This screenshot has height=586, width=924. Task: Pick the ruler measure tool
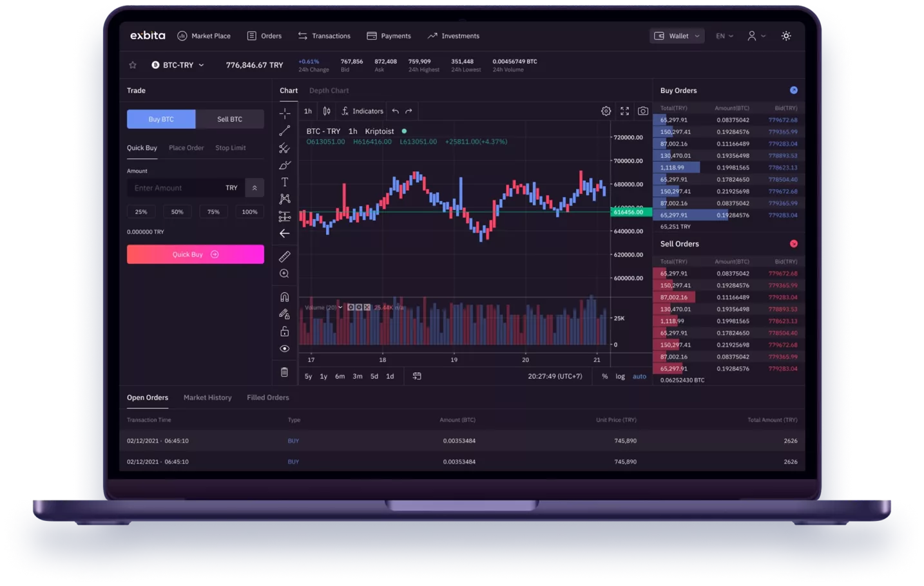tap(284, 256)
